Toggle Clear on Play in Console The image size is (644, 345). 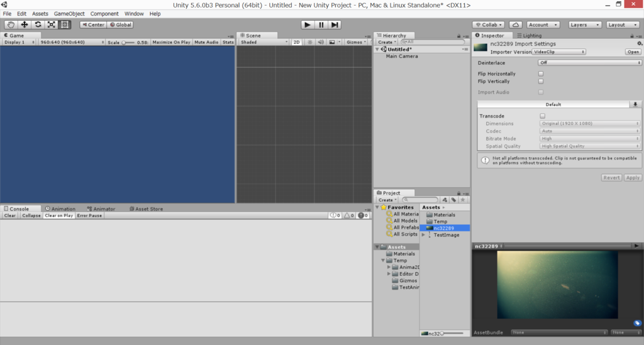pyautogui.click(x=58, y=216)
